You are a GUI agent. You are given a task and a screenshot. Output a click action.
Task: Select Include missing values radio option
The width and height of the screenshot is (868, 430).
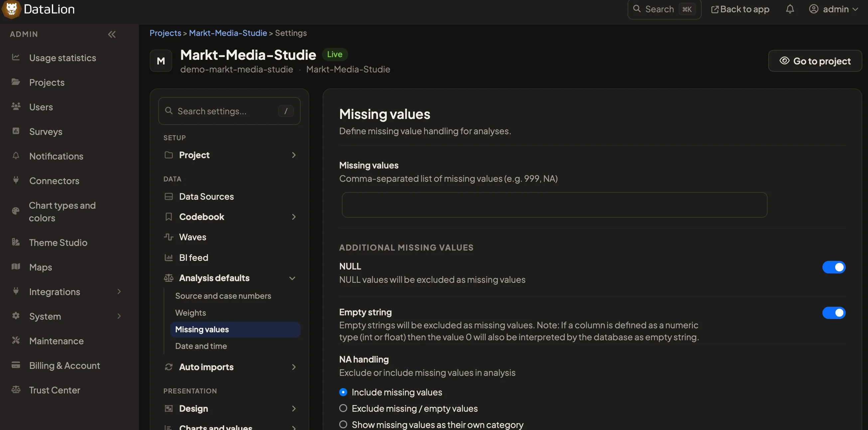(x=343, y=392)
